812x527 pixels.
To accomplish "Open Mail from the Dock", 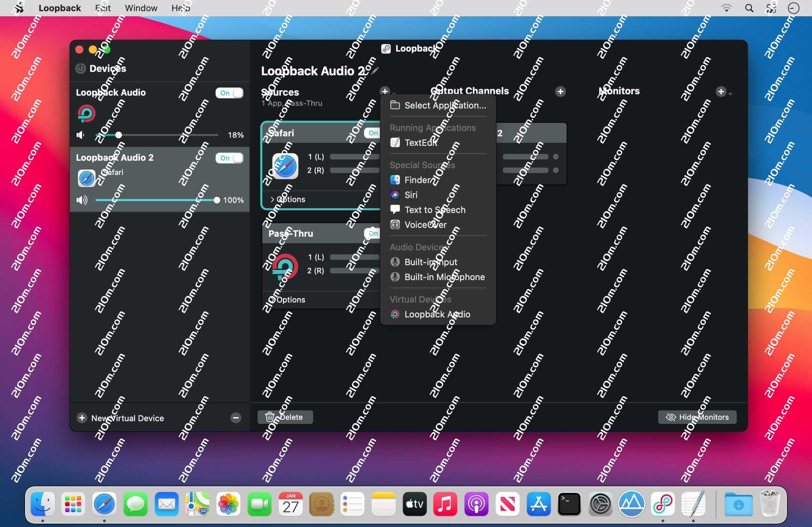I will pos(166,504).
